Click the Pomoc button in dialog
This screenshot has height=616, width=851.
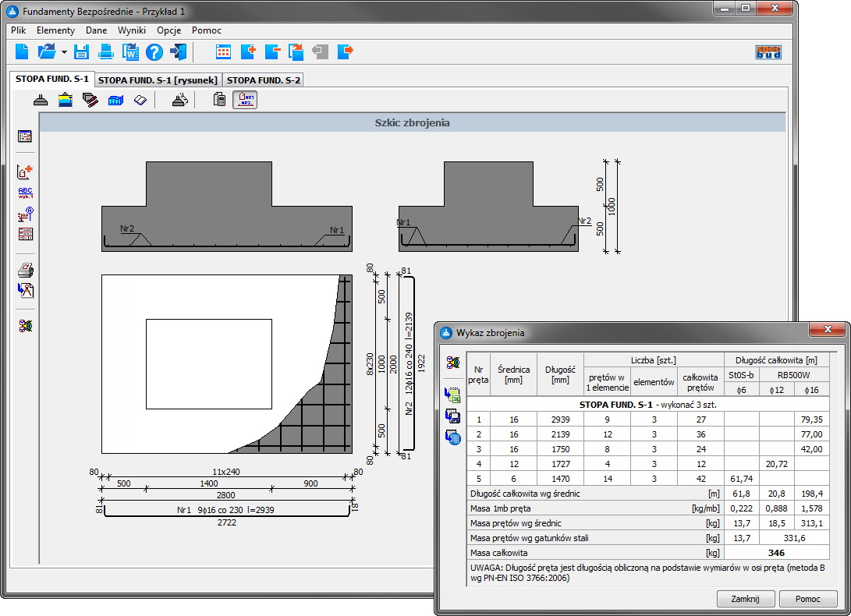click(807, 599)
